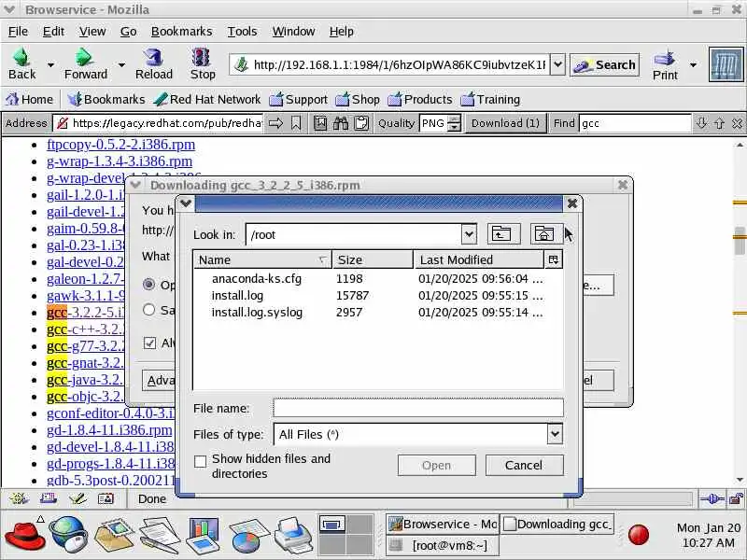This screenshot has width=747, height=560.
Task: Find previous match with up arrow
Action: [719, 123]
